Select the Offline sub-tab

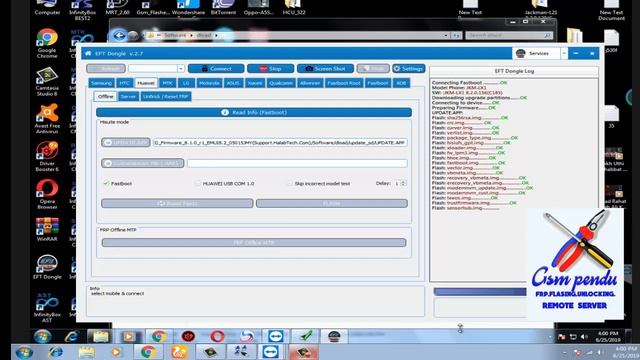click(105, 96)
